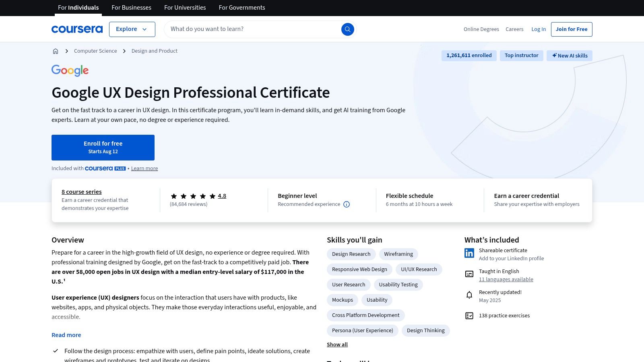Open the Careers link

514,29
